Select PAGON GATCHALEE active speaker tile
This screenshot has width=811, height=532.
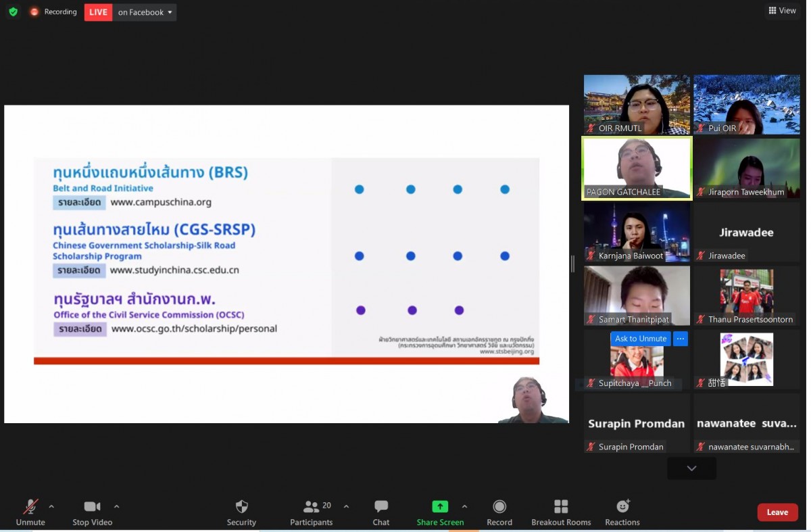click(637, 168)
